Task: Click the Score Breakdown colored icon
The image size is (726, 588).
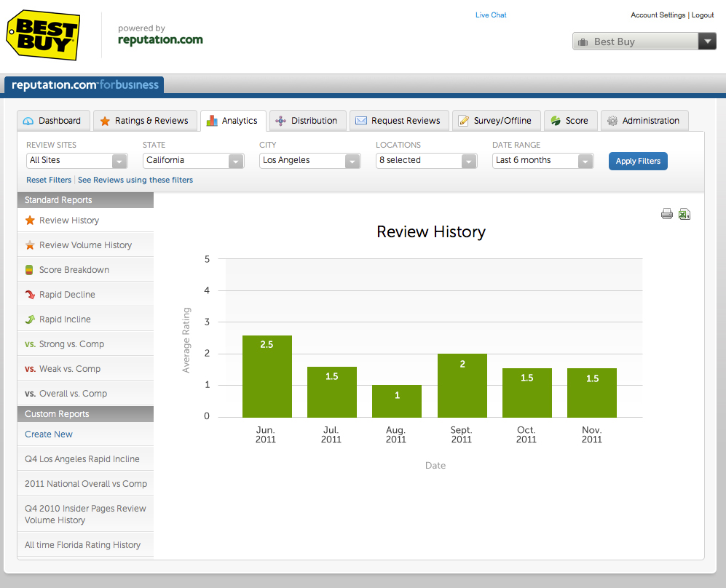Action: point(29,270)
